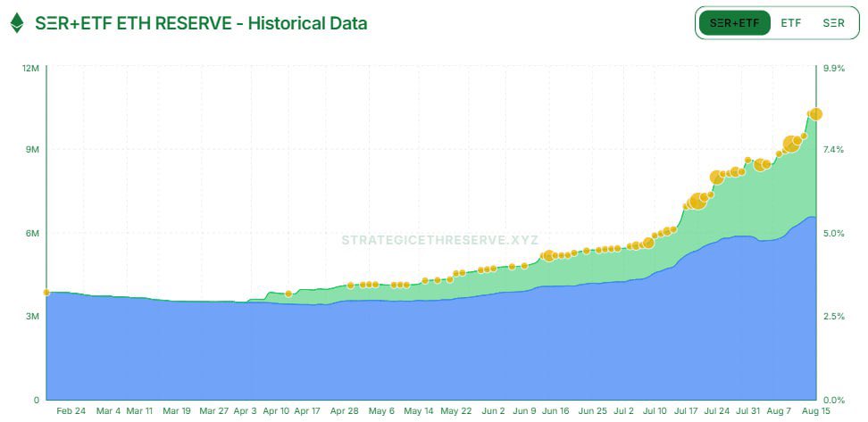Image resolution: width=868 pixels, height=422 pixels.
Task: Click the May 14 date label
Action: pos(419,411)
